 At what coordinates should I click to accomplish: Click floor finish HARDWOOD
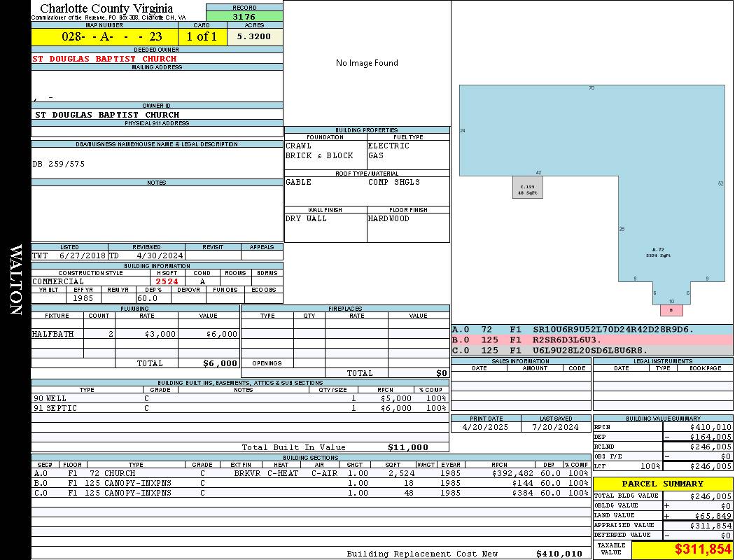coord(388,219)
